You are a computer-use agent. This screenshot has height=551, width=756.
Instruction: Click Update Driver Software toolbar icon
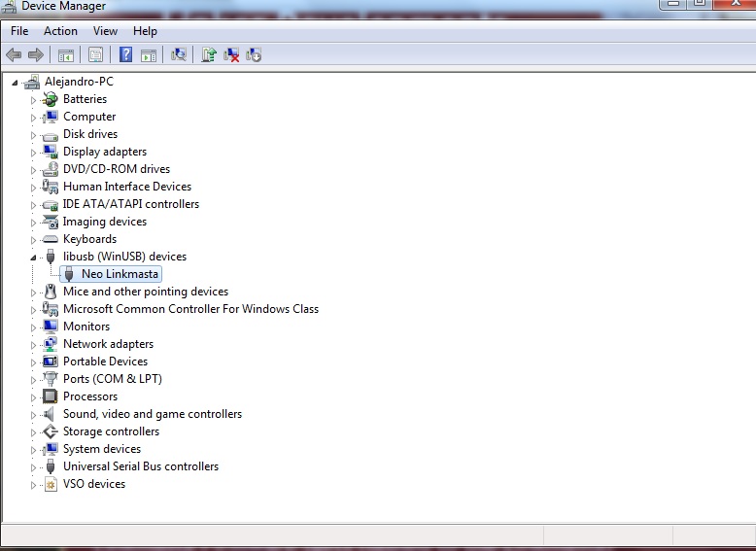click(x=209, y=54)
